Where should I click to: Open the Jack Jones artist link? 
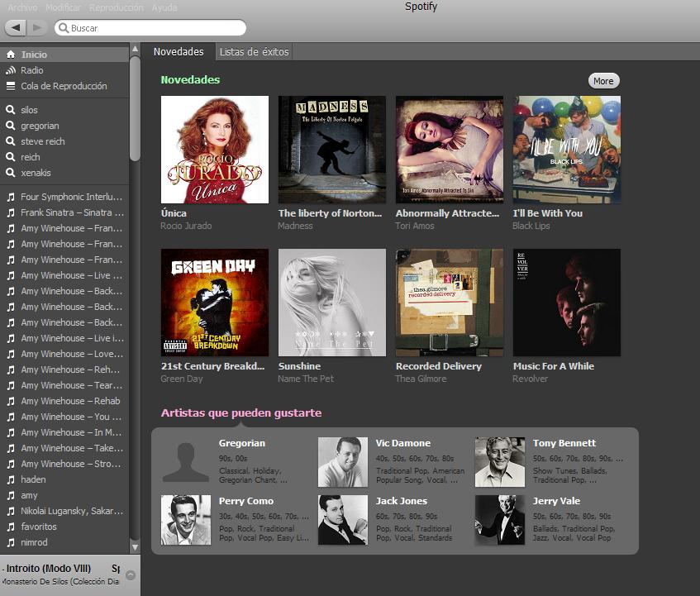coord(402,501)
